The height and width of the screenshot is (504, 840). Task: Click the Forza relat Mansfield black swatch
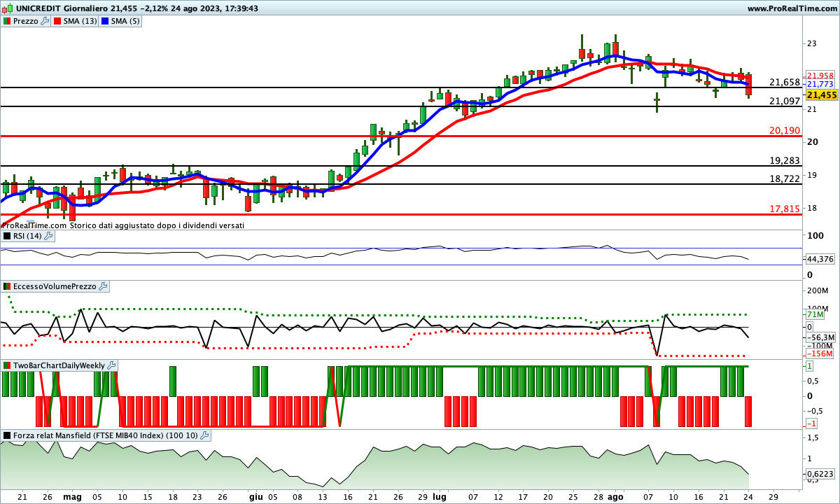point(7,435)
